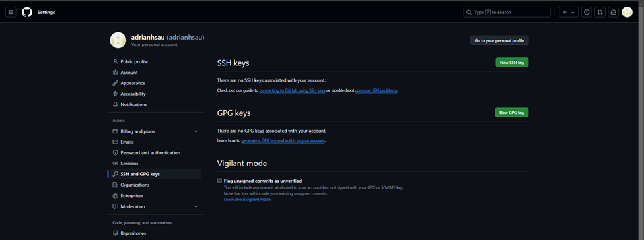Go to GitHub home via Octocat logo

27,13
